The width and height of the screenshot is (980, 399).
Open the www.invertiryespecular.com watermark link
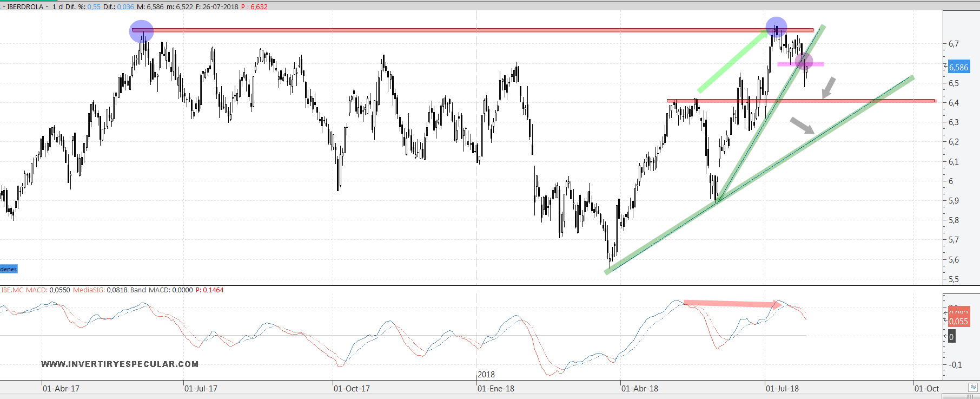120,364
